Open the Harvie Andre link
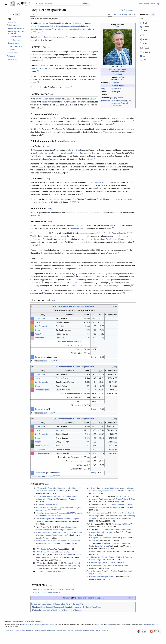The image size is (166, 644). pos(92,66)
